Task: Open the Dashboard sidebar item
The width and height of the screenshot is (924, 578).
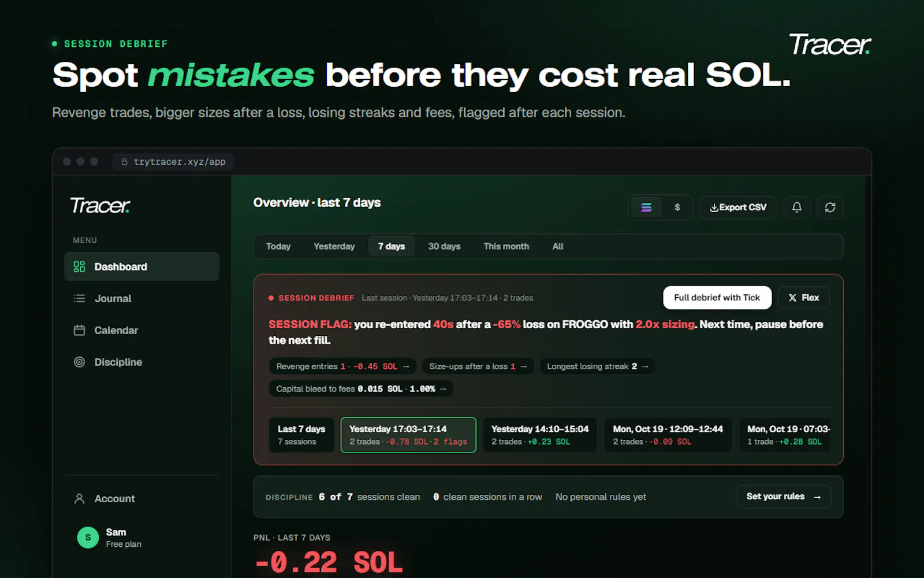Action: 141,266
